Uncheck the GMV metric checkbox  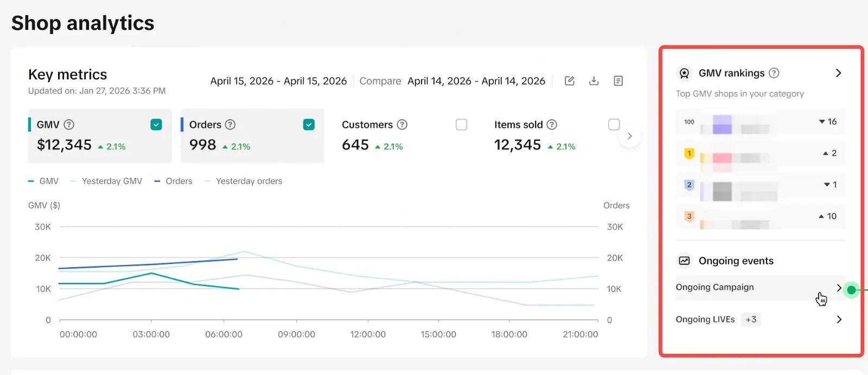(156, 125)
